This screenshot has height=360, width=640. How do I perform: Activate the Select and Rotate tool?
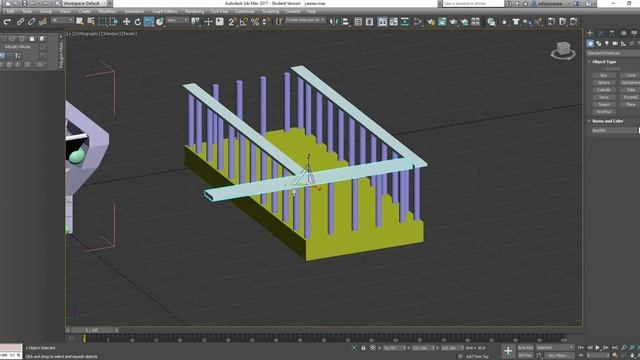tap(138, 22)
